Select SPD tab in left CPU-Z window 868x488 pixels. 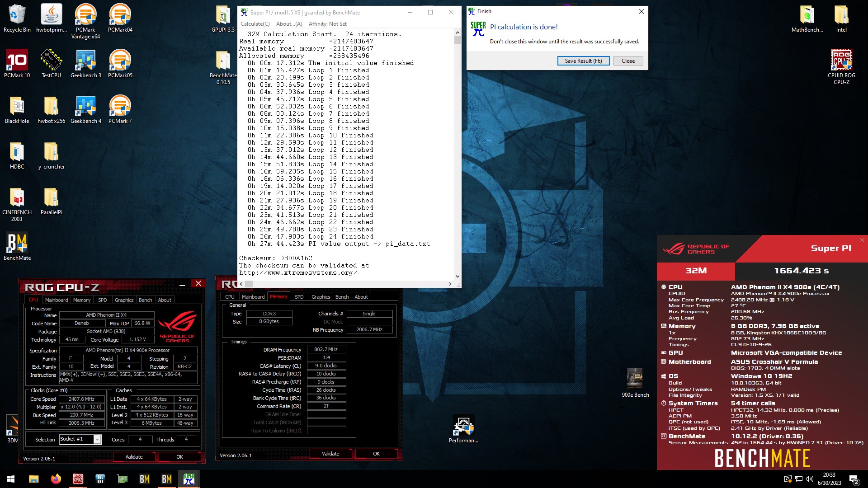[103, 300]
